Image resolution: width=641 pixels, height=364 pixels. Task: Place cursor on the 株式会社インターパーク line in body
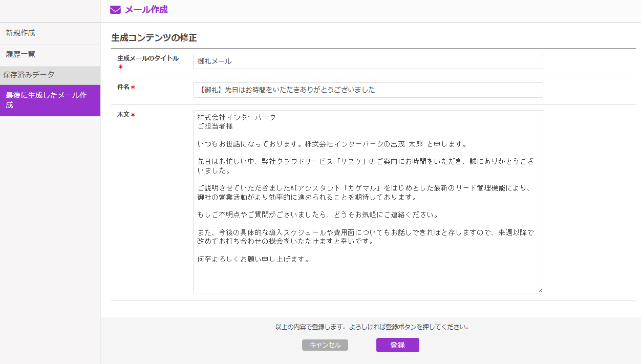pos(237,117)
